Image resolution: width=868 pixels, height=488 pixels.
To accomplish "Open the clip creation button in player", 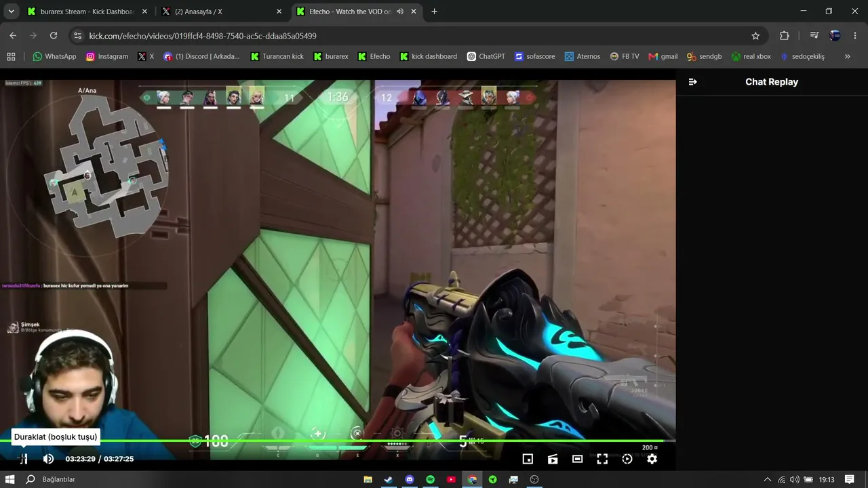I will coord(553,459).
